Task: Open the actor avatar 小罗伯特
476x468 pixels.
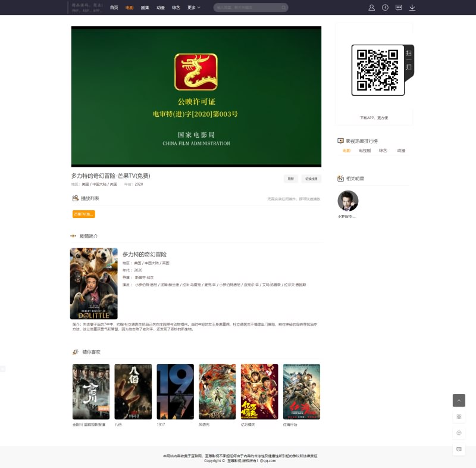Action: [348, 201]
